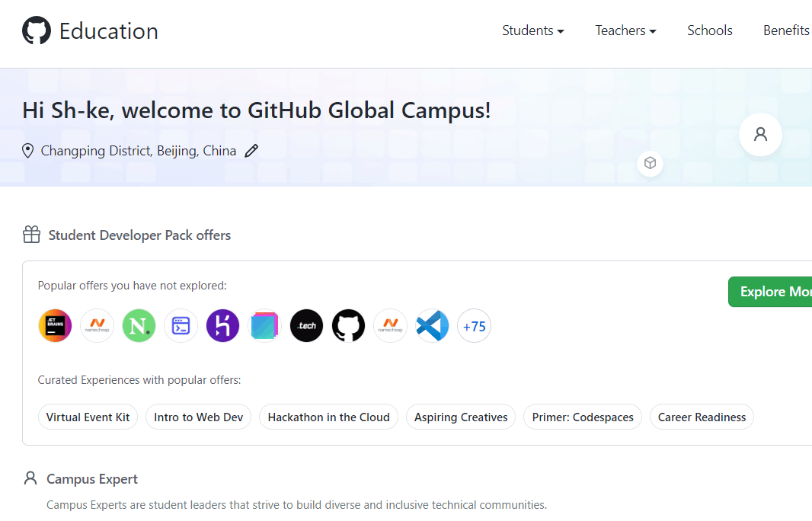Select the Aspiring Creatives experience
The width and height of the screenshot is (812, 521).
click(461, 417)
